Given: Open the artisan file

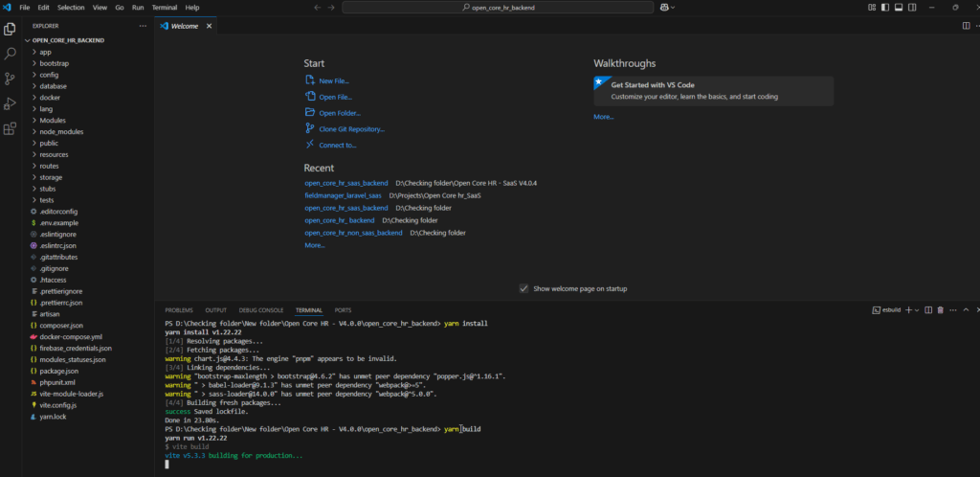Looking at the screenshot, I should coord(50,314).
